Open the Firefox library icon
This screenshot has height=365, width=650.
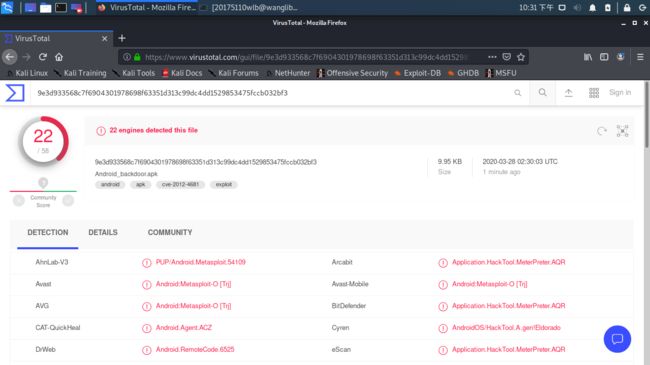coord(588,57)
